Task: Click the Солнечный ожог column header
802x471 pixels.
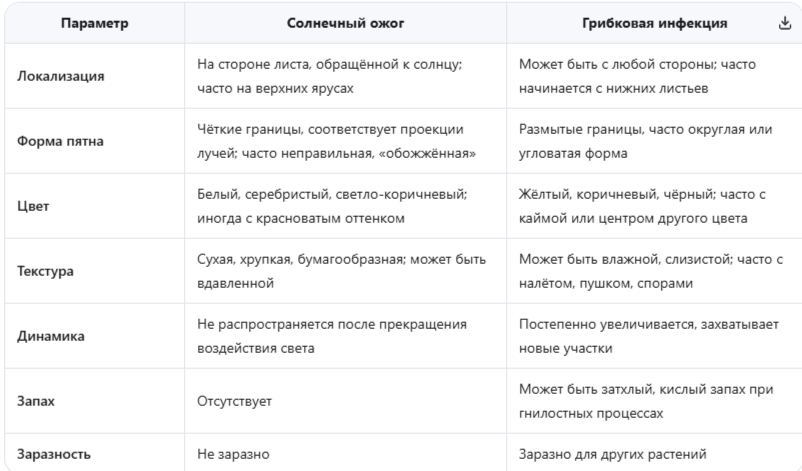Action: click(345, 23)
